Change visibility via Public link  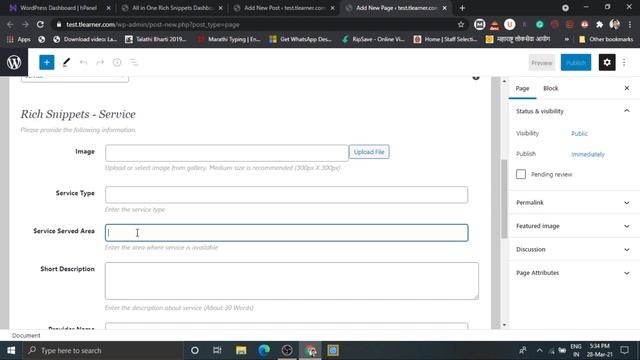click(579, 133)
